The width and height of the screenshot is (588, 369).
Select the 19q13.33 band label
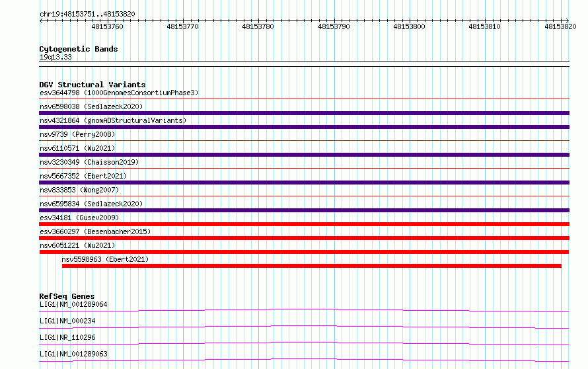[x=55, y=57]
